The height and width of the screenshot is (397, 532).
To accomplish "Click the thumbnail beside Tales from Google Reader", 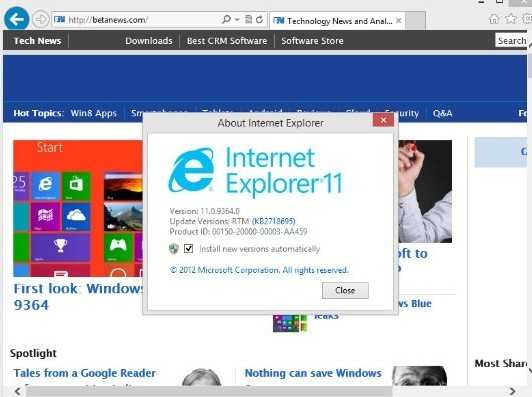I will point(202,377).
